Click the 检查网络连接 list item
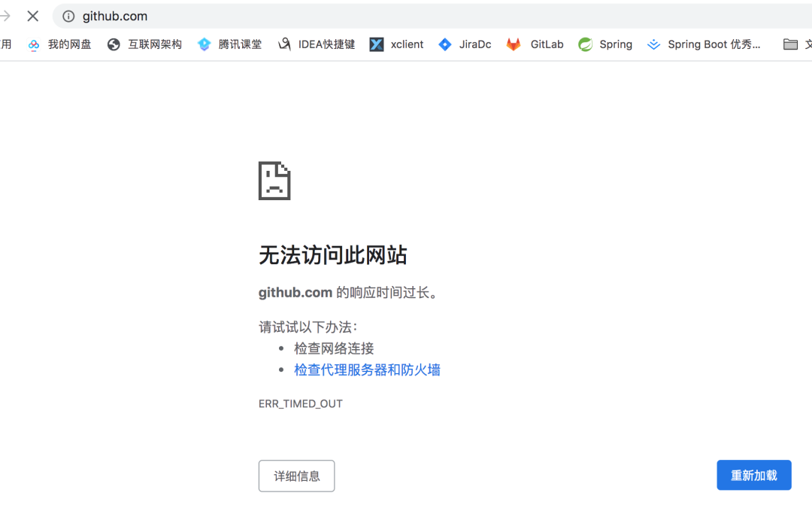 click(x=335, y=348)
